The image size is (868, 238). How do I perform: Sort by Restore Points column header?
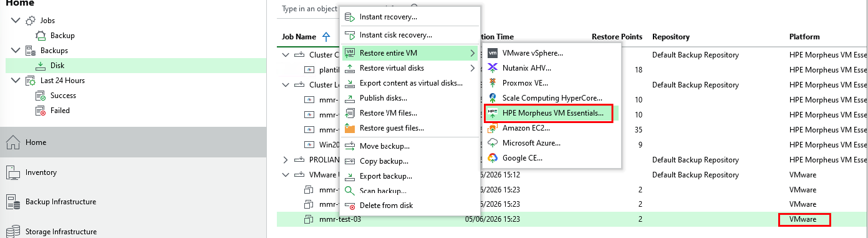(617, 37)
